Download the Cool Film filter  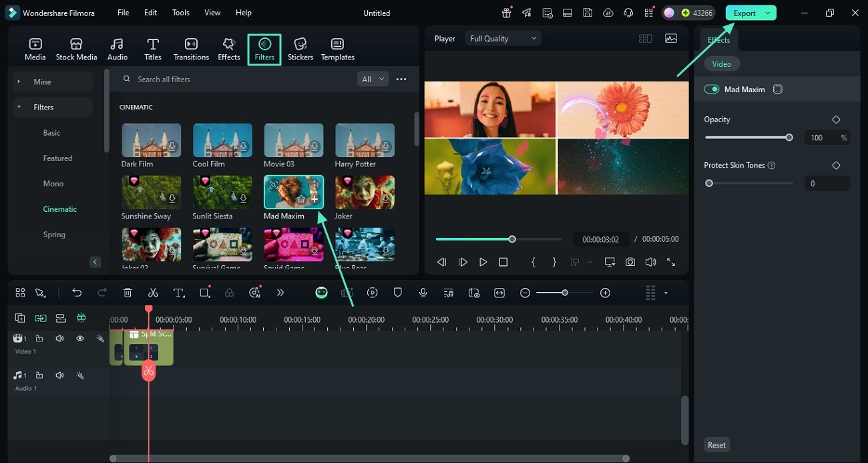pyautogui.click(x=244, y=147)
